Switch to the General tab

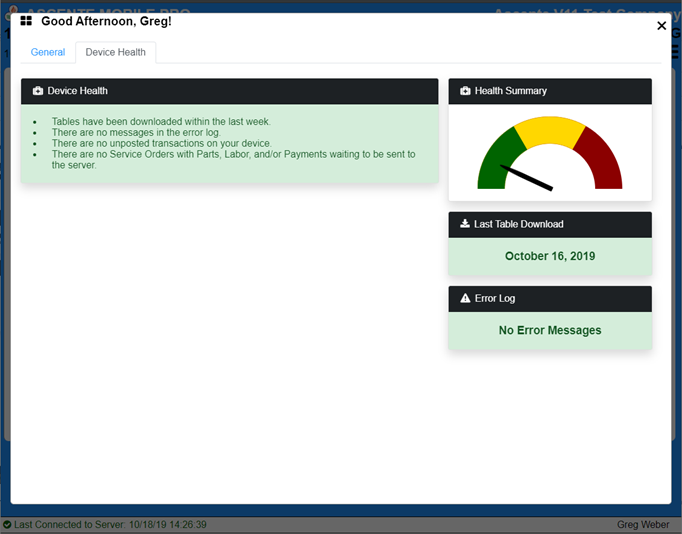point(48,52)
